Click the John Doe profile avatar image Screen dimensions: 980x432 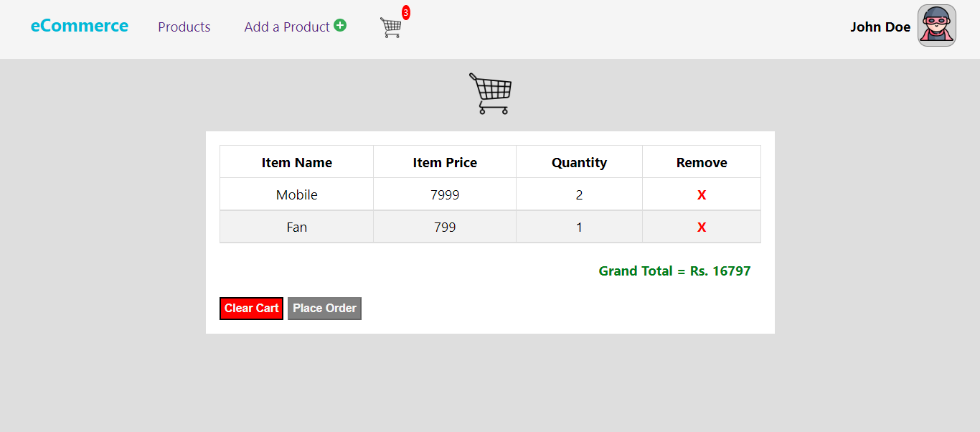point(936,25)
